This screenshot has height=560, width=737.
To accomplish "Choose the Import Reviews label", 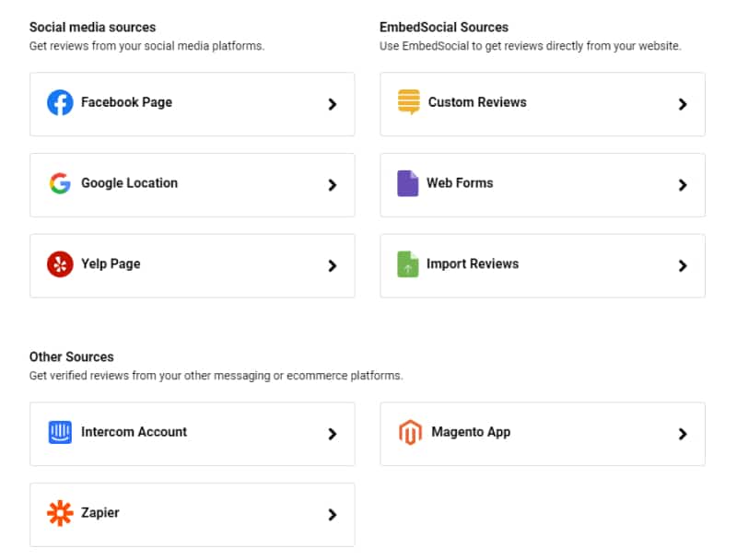I will click(x=473, y=264).
